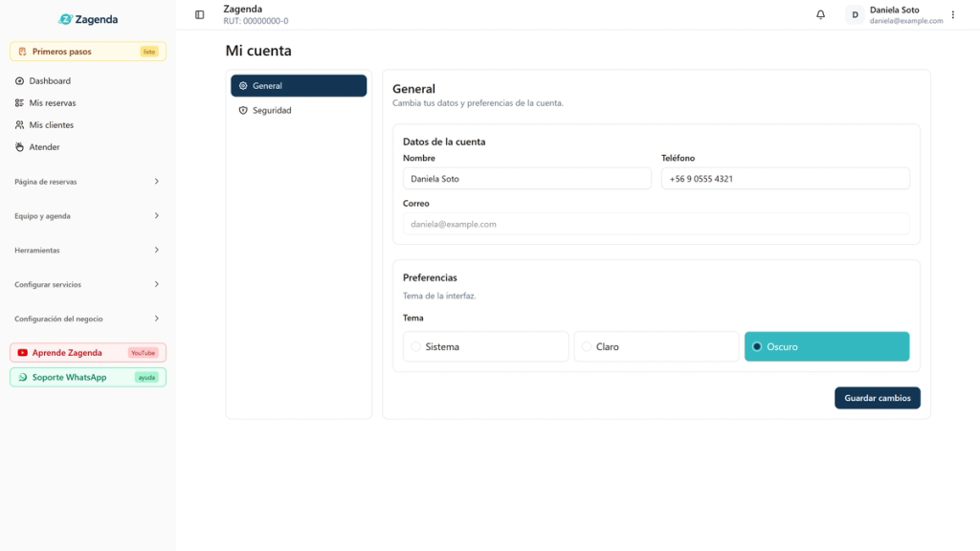
Task: Click the RUT: 00000000-0 text
Action: 256,21
